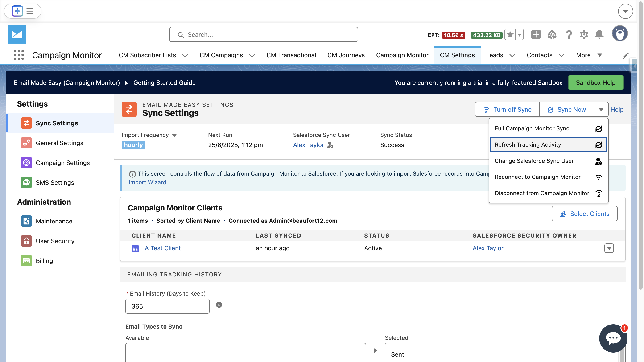Screen dimensions: 644x362
Task: Click the 433.22 KB size badge
Action: (487, 35)
